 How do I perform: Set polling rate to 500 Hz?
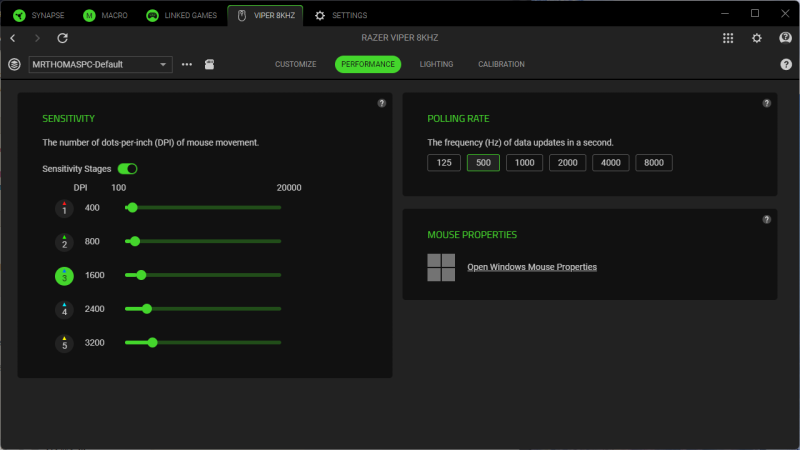tap(483, 163)
